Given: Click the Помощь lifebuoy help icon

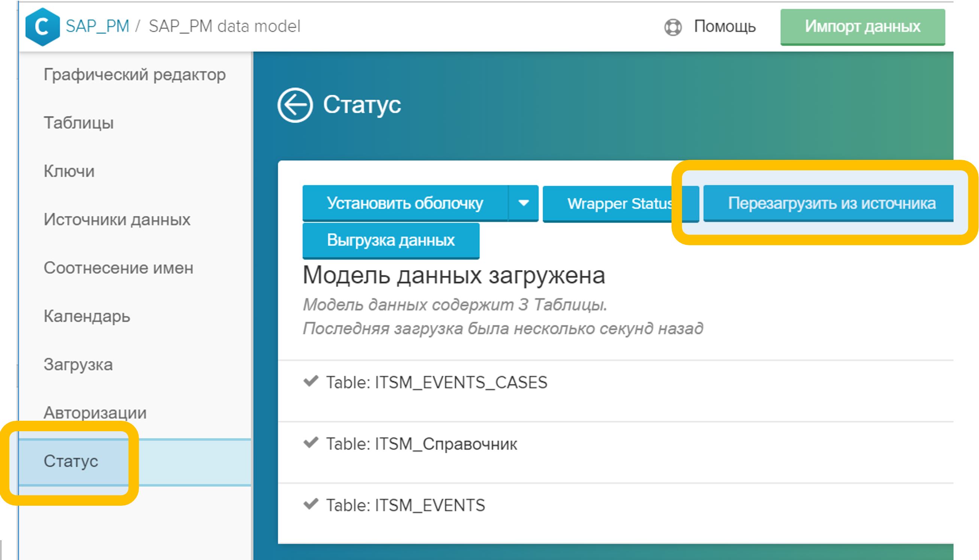Looking at the screenshot, I should 673,27.
